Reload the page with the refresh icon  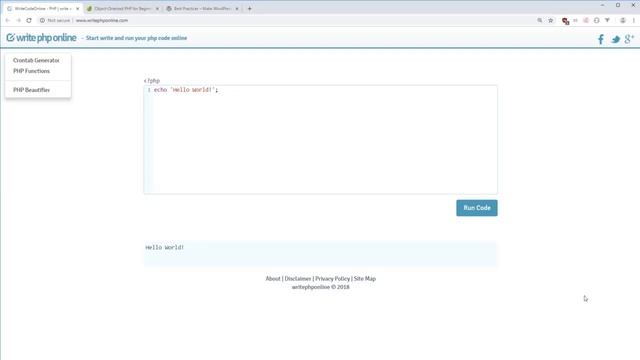29,20
